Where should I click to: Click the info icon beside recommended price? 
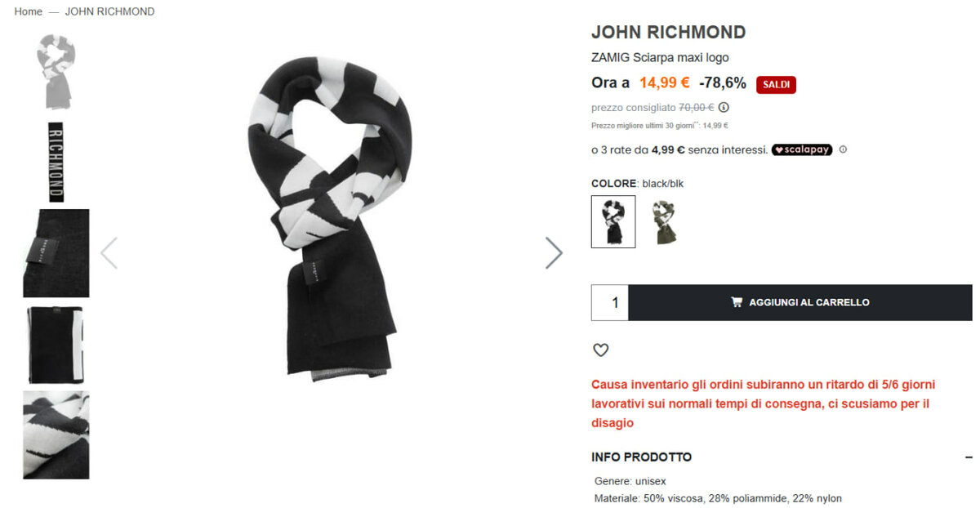click(x=724, y=107)
